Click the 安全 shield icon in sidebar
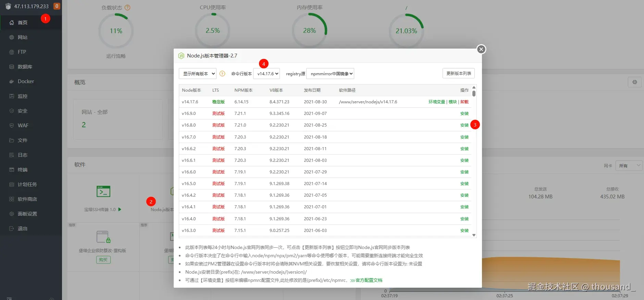 pyautogui.click(x=12, y=111)
